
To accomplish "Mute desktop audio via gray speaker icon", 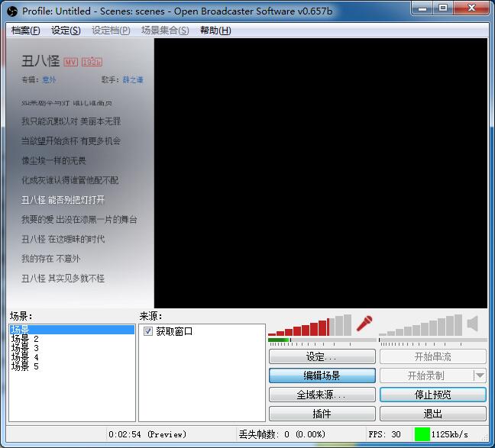I will click(x=473, y=324).
